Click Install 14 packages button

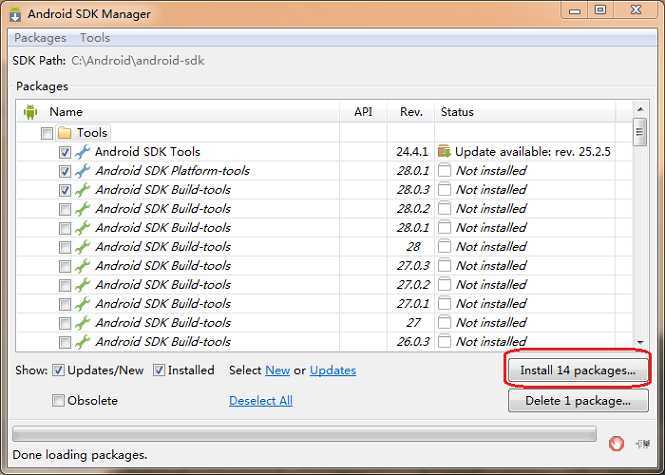click(x=578, y=370)
